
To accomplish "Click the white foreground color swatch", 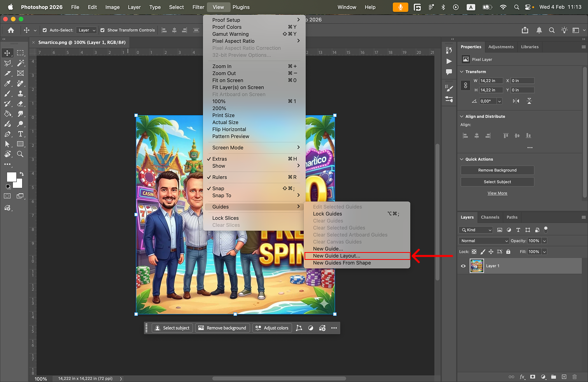I will click(11, 177).
